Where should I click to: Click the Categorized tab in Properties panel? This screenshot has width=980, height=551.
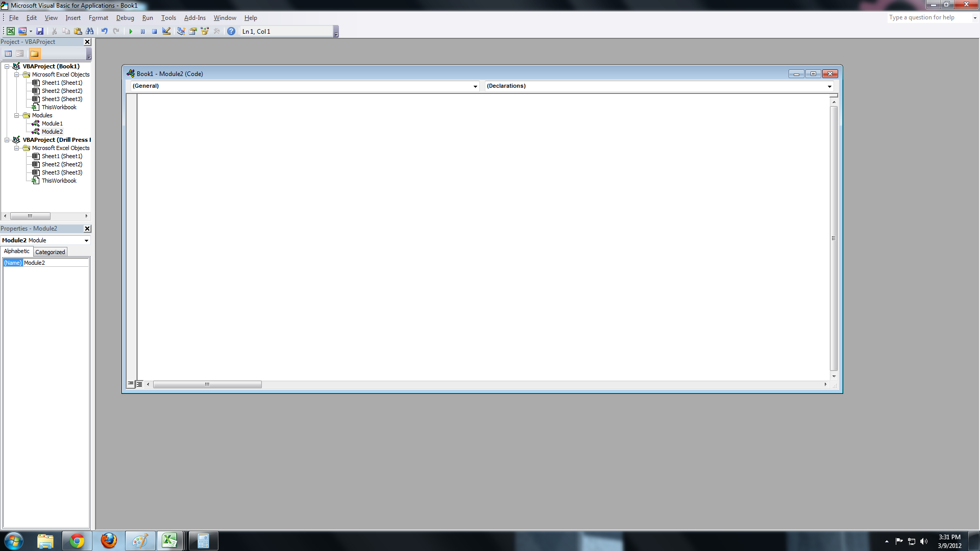pyautogui.click(x=49, y=252)
